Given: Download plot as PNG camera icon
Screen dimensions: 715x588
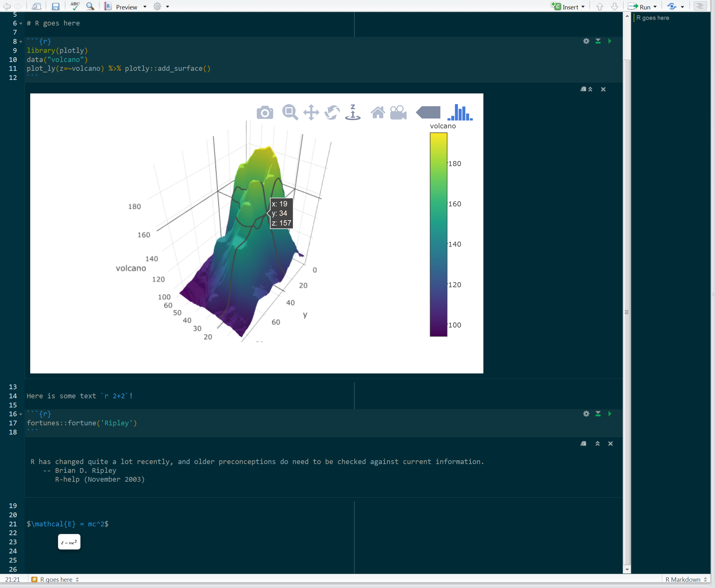Looking at the screenshot, I should tap(265, 112).
